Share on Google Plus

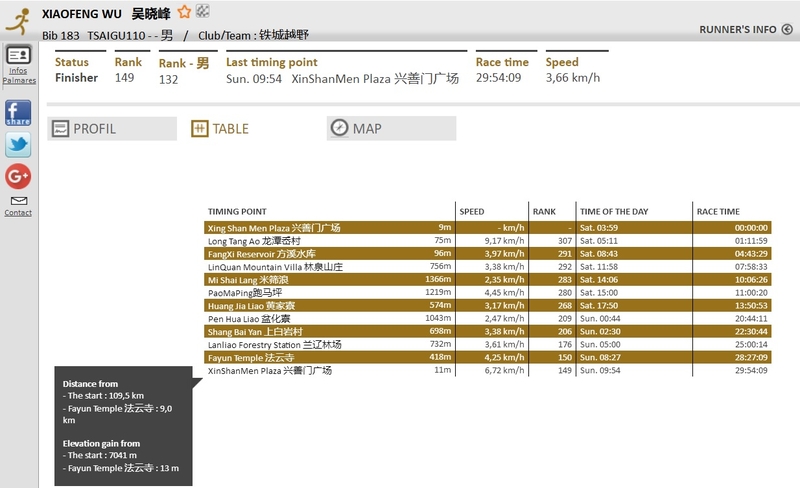pos(18,177)
